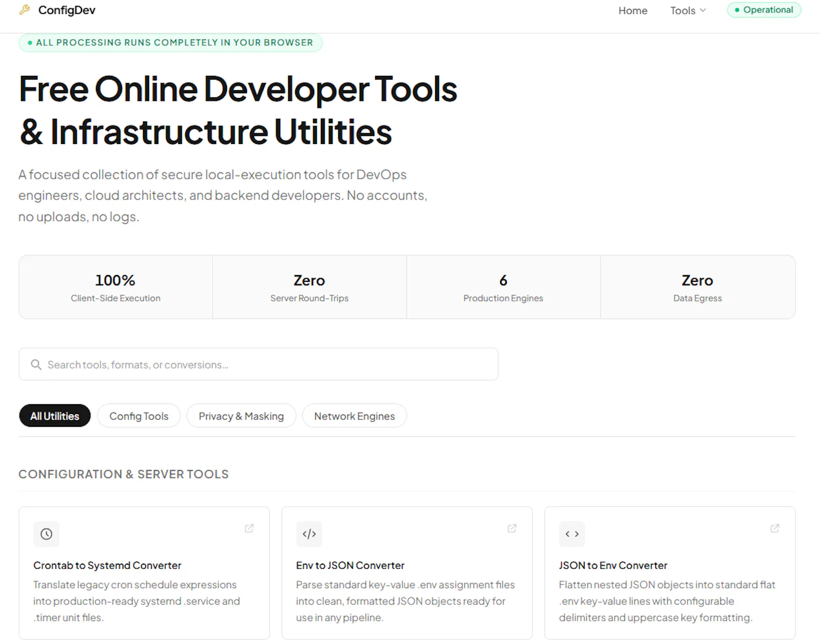The height and width of the screenshot is (644, 820).
Task: Open external link on Crontab to Systemd card
Action: tap(249, 528)
